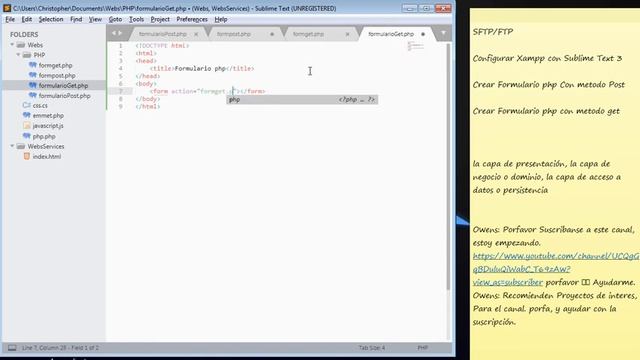Open the Project menu
Screen dimensions: 640x360
click(x=160, y=19)
